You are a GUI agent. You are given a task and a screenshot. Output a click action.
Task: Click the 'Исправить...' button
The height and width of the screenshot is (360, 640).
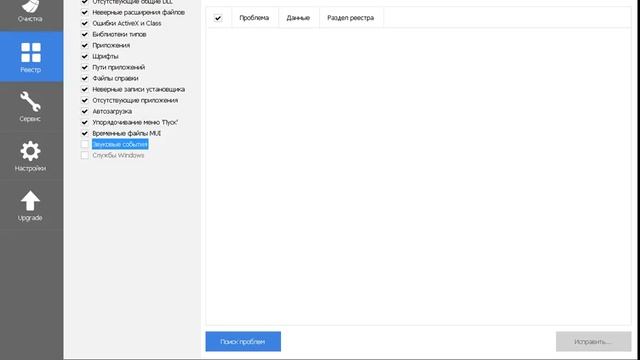593,342
